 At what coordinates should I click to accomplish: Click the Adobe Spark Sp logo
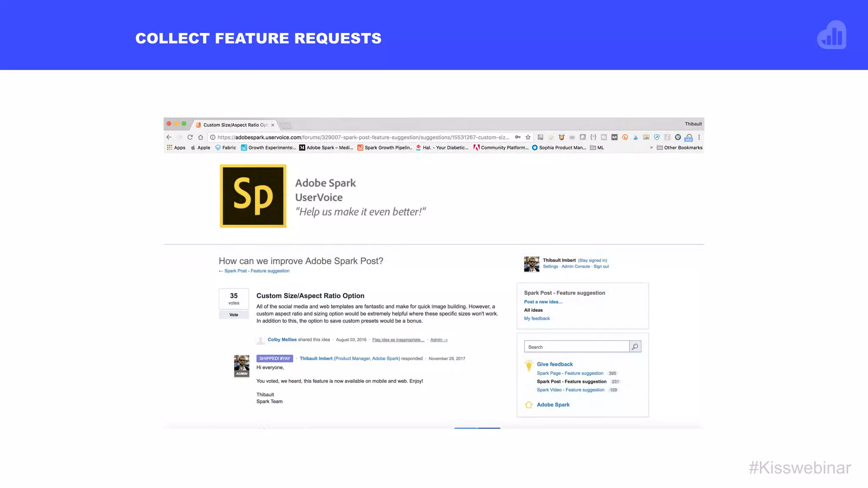pyautogui.click(x=253, y=196)
